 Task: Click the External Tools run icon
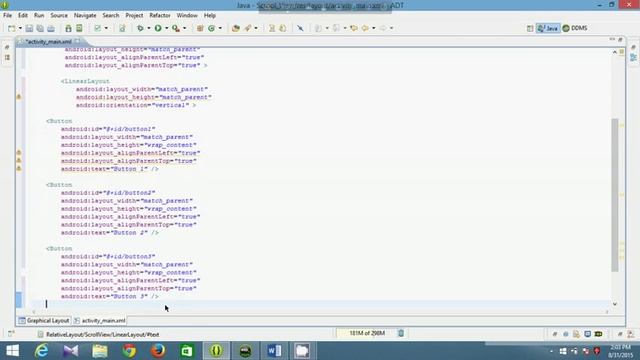pos(176,28)
